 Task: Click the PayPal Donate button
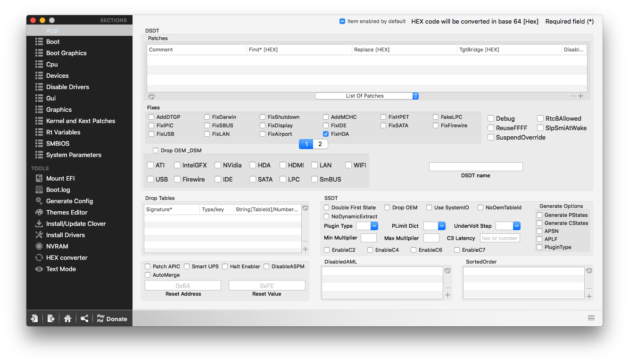112,319
